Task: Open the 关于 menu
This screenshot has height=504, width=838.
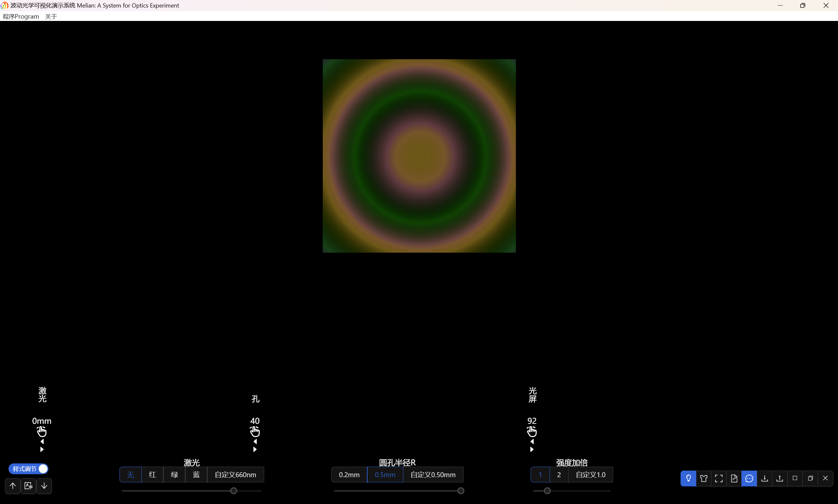Action: (x=51, y=16)
